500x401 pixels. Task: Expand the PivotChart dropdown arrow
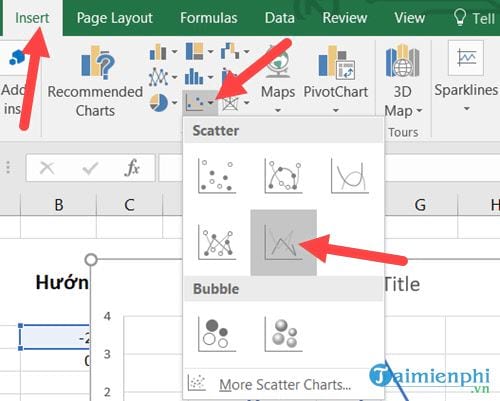click(336, 110)
